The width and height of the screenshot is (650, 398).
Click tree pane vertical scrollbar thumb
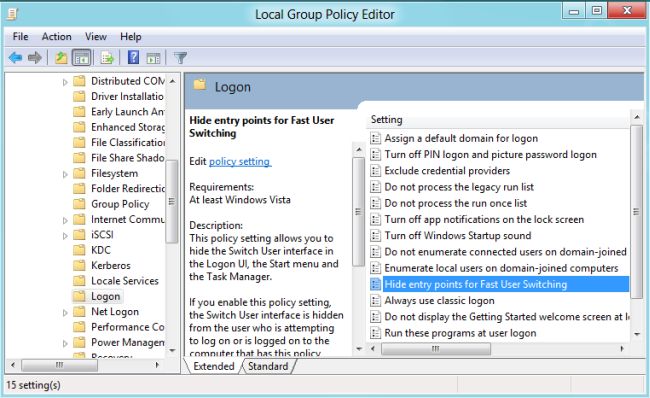pyautogui.click(x=172, y=201)
